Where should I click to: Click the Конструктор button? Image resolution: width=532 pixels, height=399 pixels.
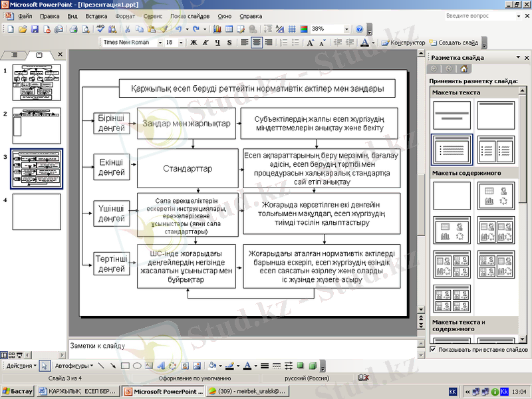tap(403, 43)
